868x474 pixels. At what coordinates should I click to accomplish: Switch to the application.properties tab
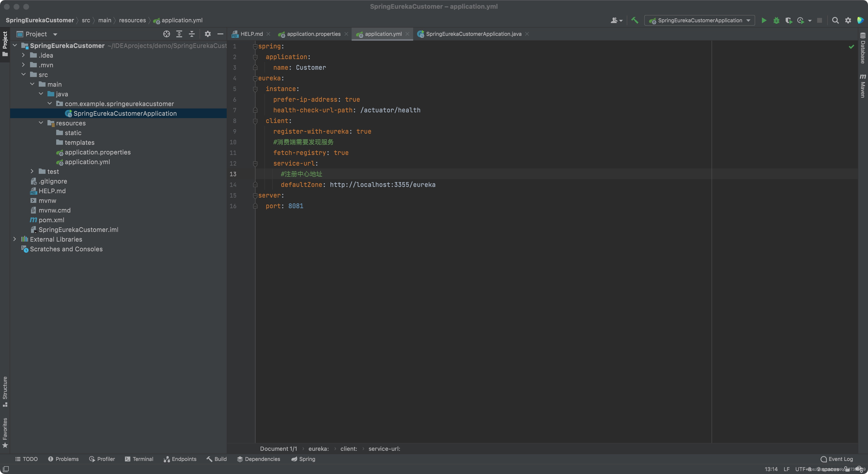pyautogui.click(x=313, y=34)
